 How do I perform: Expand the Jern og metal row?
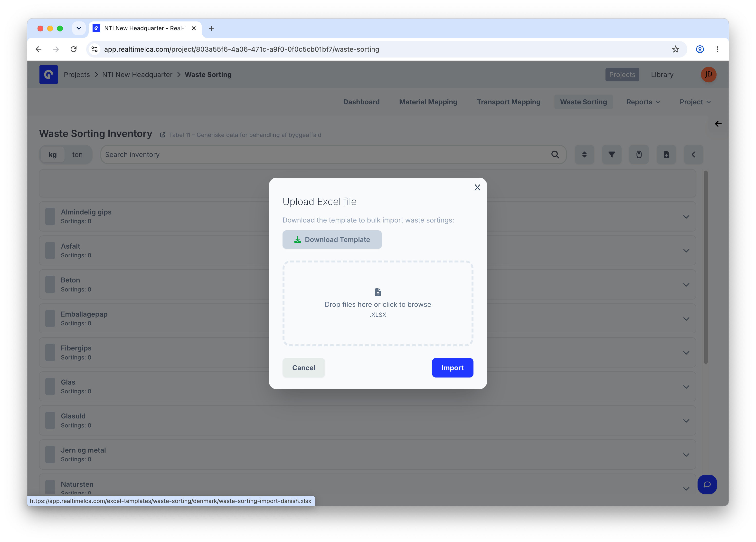point(686,455)
